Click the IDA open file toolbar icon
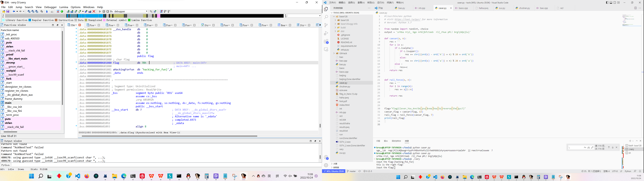The width and height of the screenshot is (644, 181). (4, 12)
